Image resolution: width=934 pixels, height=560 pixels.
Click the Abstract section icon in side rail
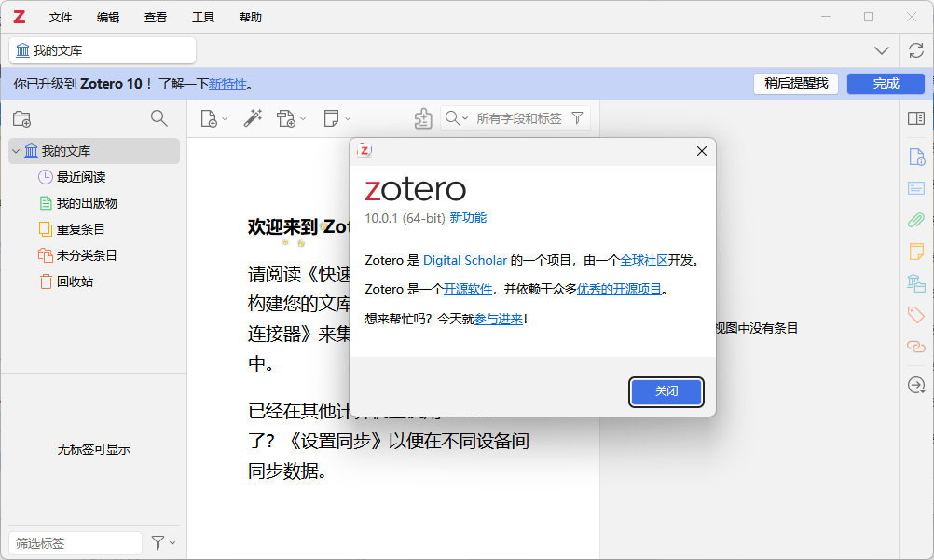pos(916,189)
